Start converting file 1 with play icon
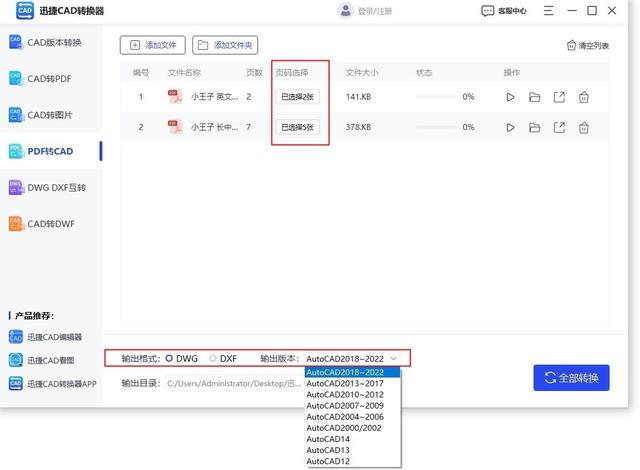Viewport: 640px width, 470px height. [x=510, y=97]
